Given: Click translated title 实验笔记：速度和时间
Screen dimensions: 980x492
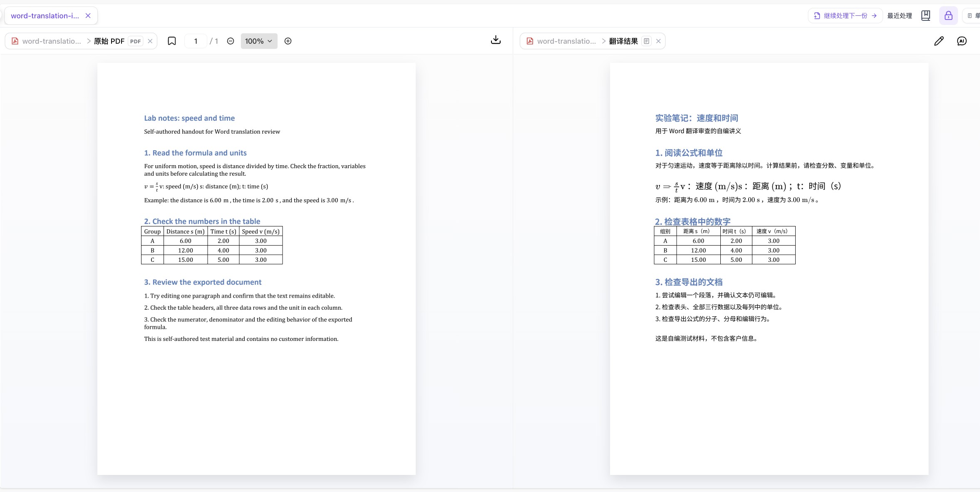Looking at the screenshot, I should (x=697, y=118).
